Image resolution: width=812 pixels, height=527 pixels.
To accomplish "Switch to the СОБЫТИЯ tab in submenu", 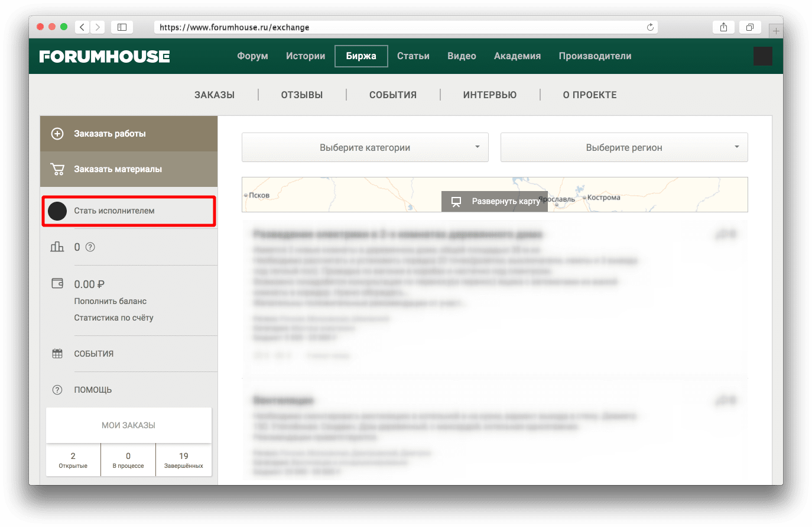I will (393, 95).
